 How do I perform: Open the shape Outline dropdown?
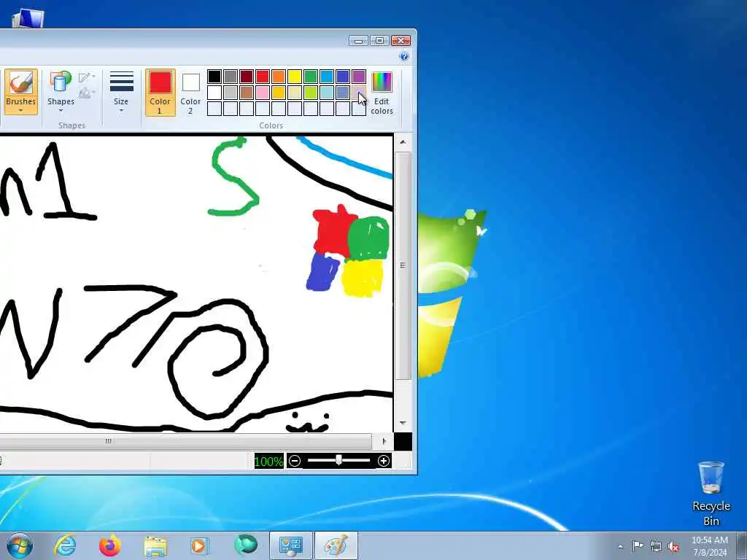(x=88, y=77)
